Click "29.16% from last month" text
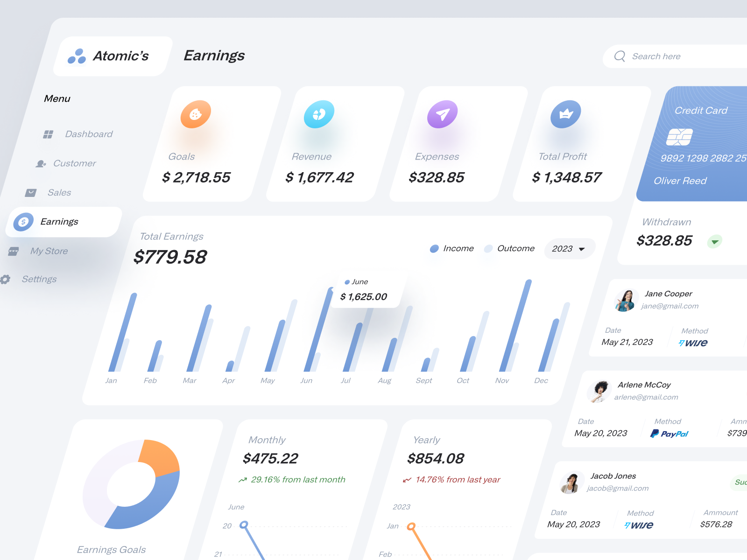Screen dimensions: 747x560 (298, 480)
